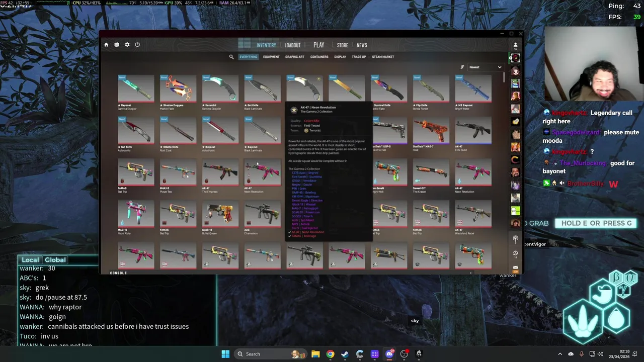Screen dimensions: 644x362
Task: Open Discord from the taskbar
Action: [x=389, y=354]
